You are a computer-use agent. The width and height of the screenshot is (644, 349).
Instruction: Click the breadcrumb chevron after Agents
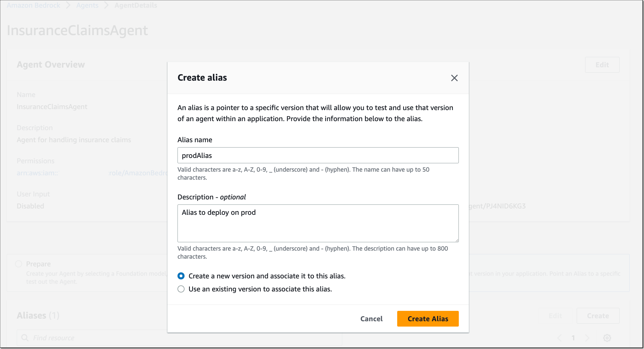pyautogui.click(x=106, y=5)
